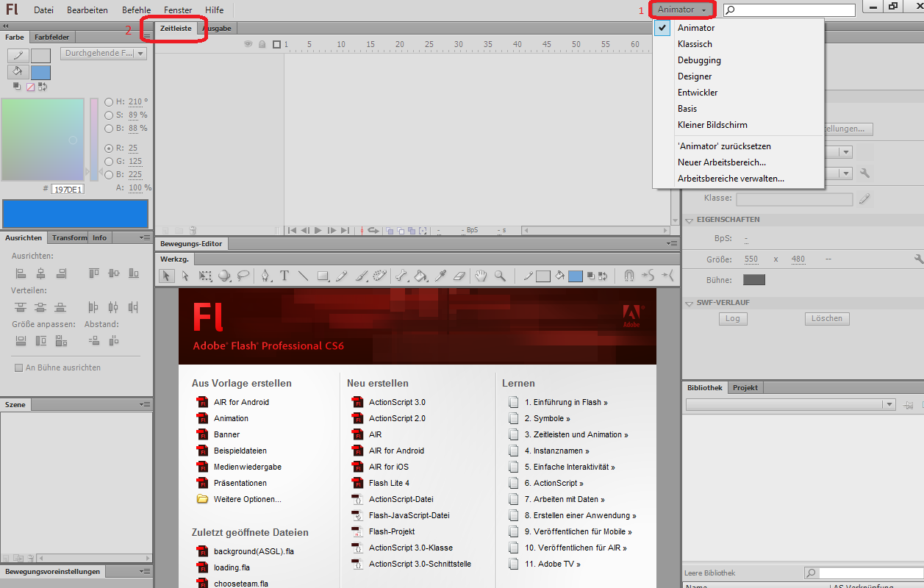Viewport: 924px width, 588px height.
Task: Select the blue radio button below G
Action: 109,175
